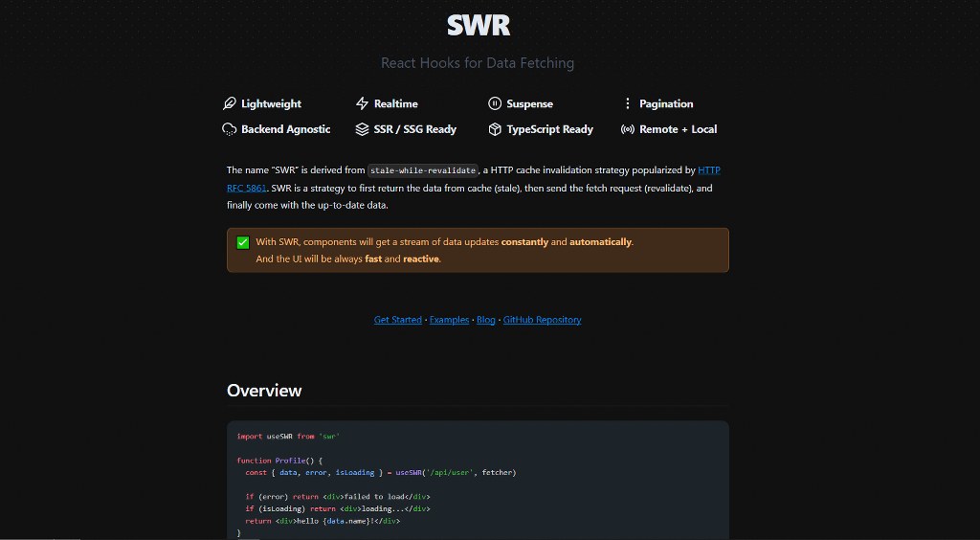The width and height of the screenshot is (980, 540).
Task: Click the 'Remote + Local' feature label
Action: 679,129
